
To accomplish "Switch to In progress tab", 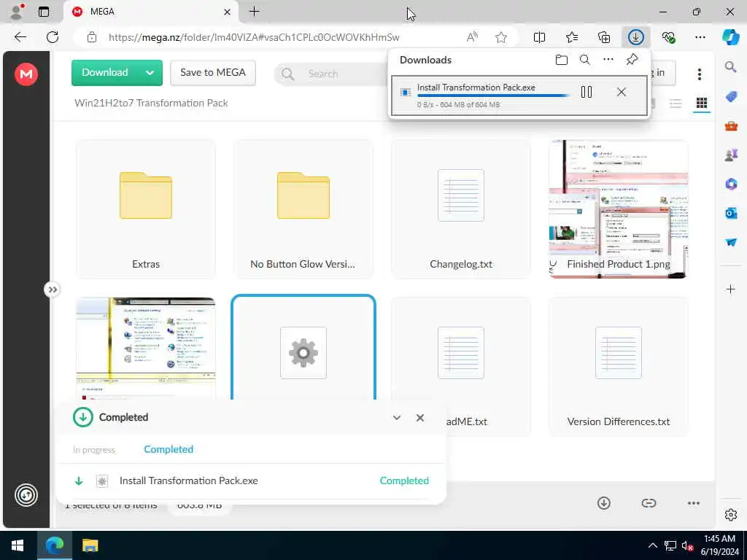I will click(94, 449).
